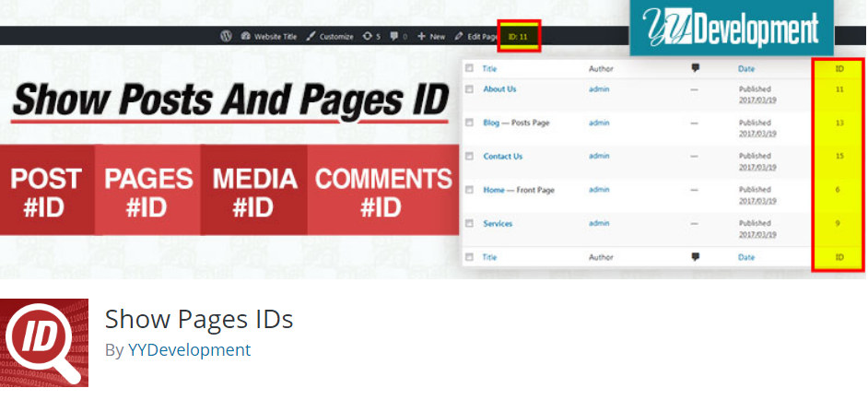Open the YYDevelopment author link

coord(189,350)
